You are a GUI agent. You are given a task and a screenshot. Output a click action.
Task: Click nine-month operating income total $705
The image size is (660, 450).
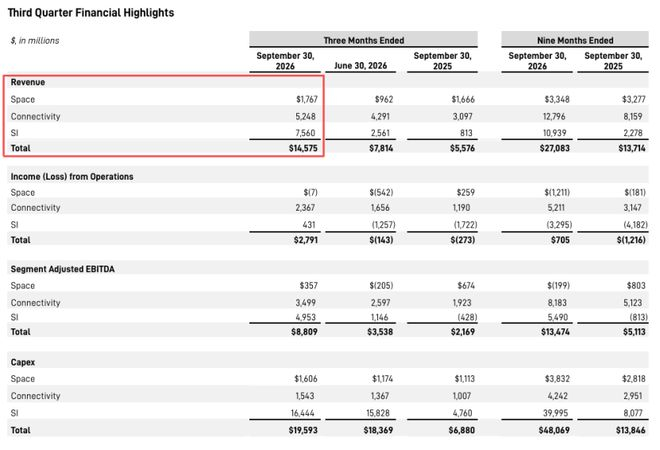pyautogui.click(x=560, y=240)
